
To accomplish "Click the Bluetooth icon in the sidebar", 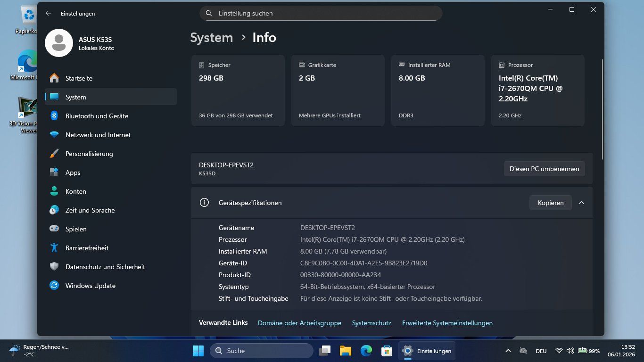I will click(x=54, y=116).
